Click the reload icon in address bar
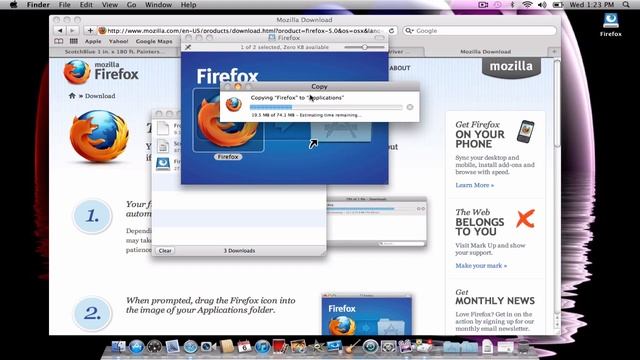 [391, 31]
